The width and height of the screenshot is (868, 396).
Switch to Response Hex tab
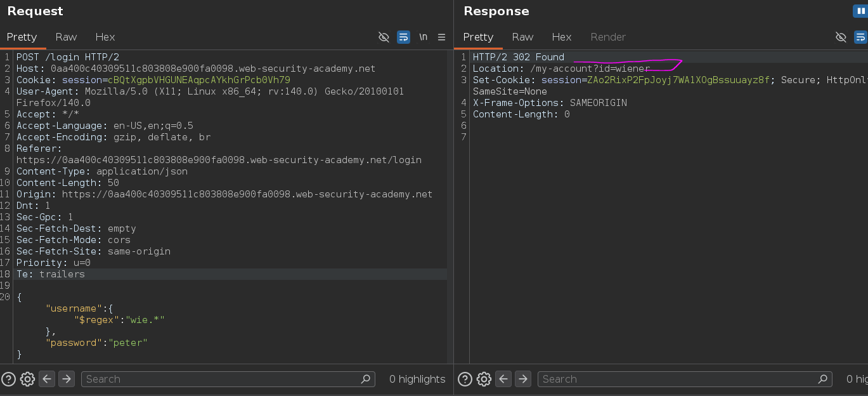pos(562,37)
